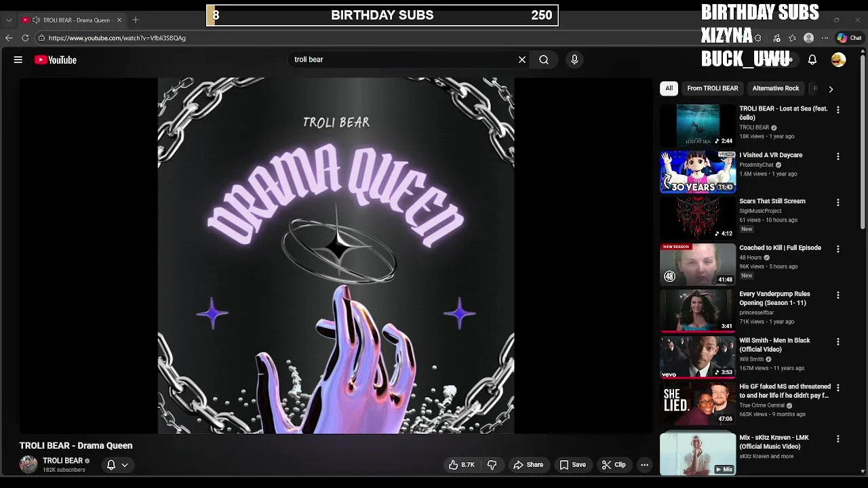This screenshot has width=868, height=488.
Task: Open options for Scars That Still Scream
Action: click(x=838, y=203)
